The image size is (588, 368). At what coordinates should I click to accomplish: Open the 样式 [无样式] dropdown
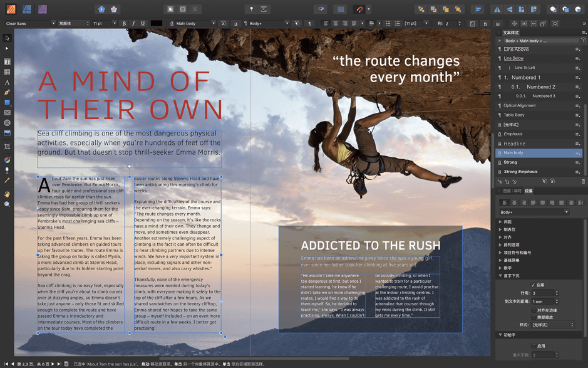pos(552,324)
